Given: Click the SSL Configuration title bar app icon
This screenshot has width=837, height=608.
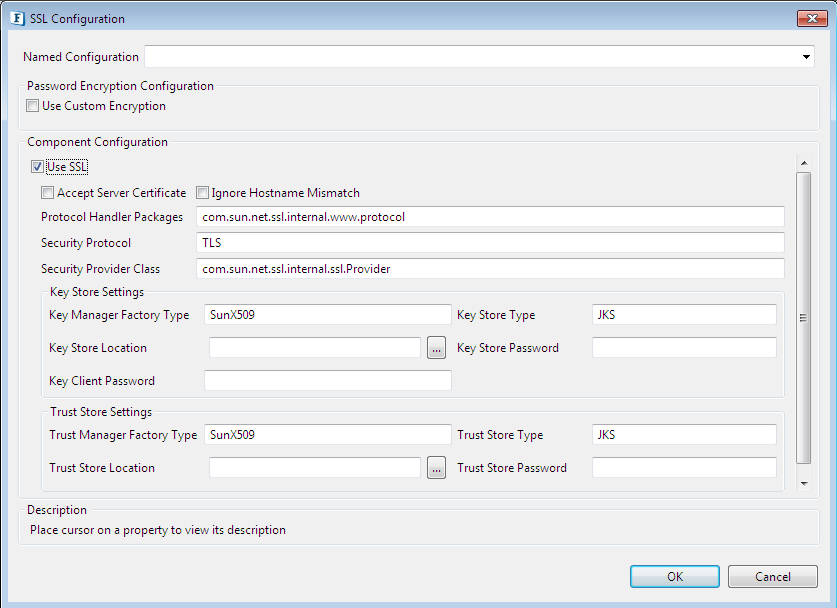Looking at the screenshot, I should pyautogui.click(x=17, y=18).
